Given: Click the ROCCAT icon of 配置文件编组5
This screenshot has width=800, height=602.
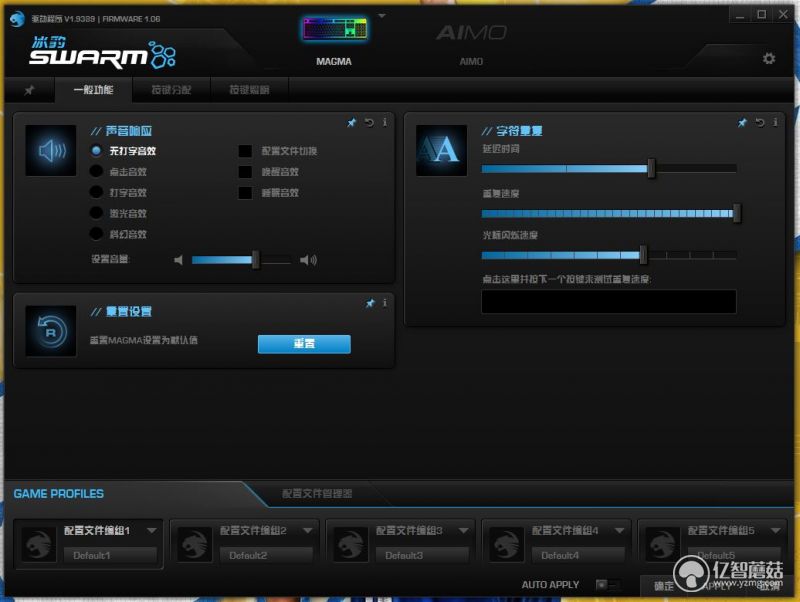Looking at the screenshot, I should [x=663, y=544].
